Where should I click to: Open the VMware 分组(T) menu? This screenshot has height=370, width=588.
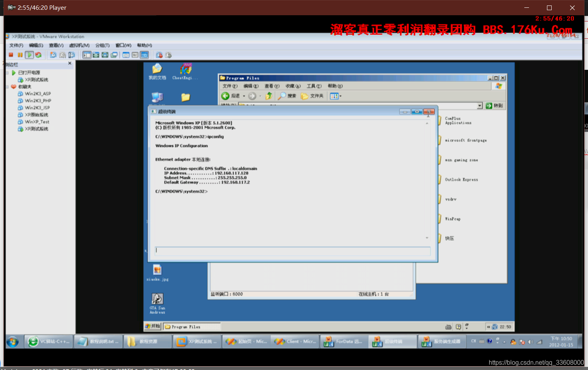point(102,45)
